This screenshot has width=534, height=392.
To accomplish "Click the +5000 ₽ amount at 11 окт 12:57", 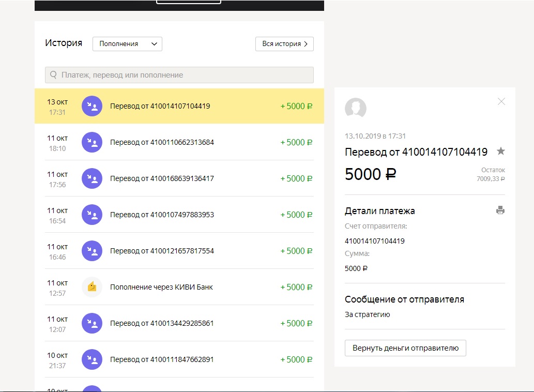I will pos(296,287).
